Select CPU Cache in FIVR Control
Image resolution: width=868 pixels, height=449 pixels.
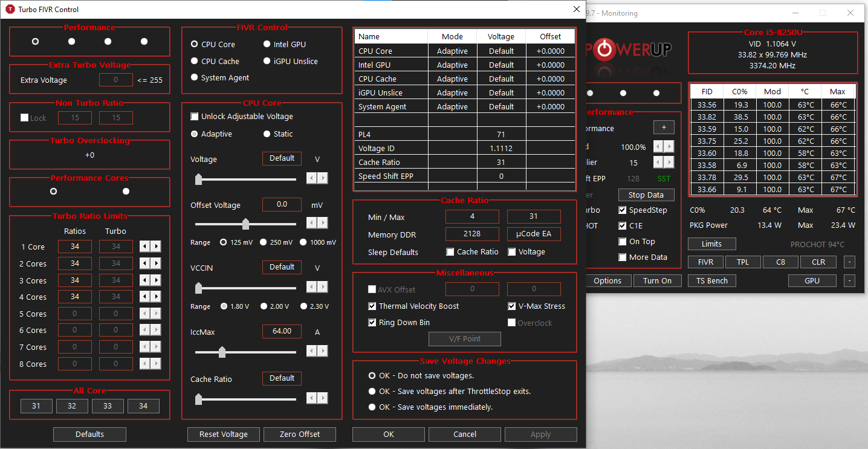coord(195,61)
